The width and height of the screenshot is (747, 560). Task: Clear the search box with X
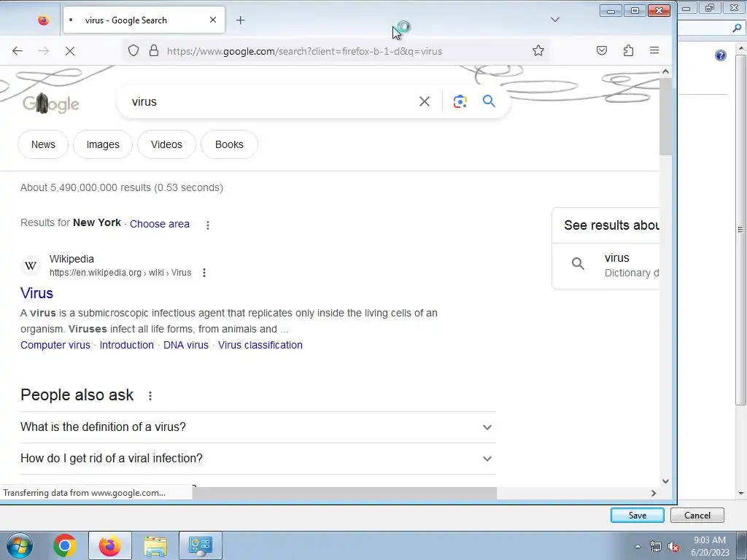point(425,101)
